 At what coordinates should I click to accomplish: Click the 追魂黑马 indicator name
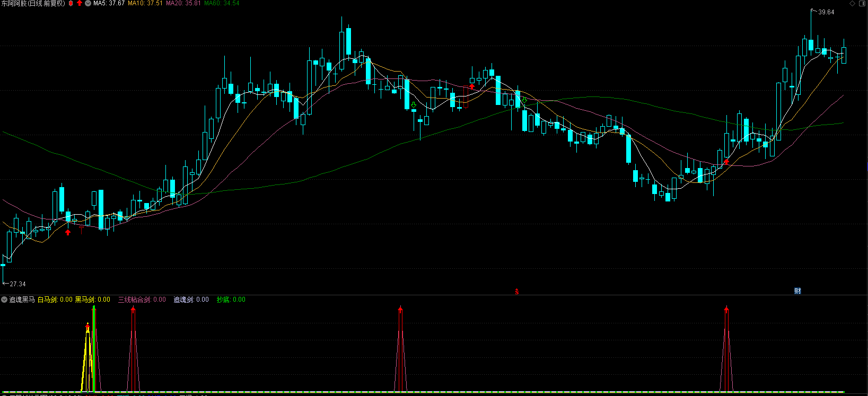click(22, 300)
